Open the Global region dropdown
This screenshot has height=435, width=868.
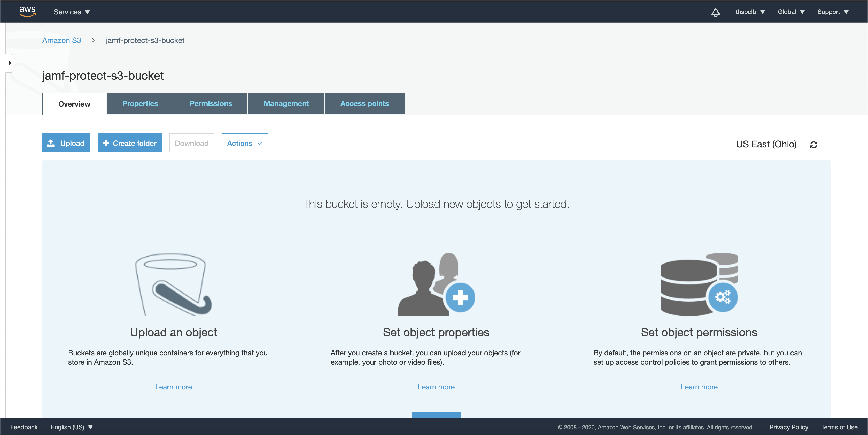(x=791, y=12)
